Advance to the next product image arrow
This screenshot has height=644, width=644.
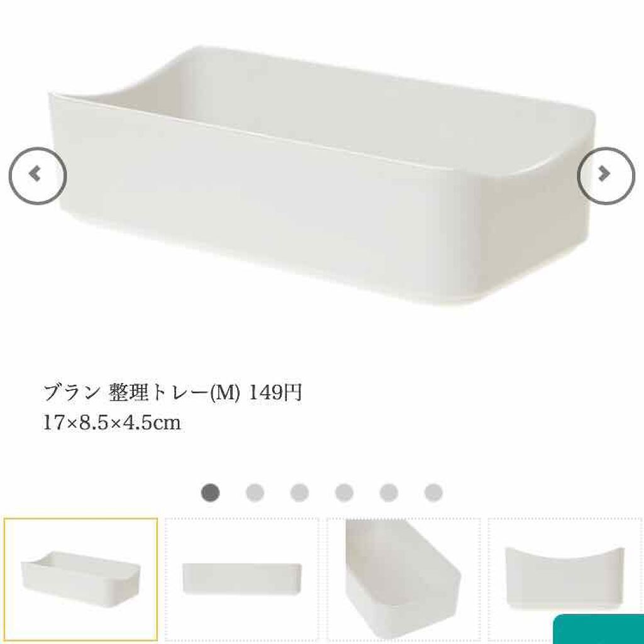606,175
